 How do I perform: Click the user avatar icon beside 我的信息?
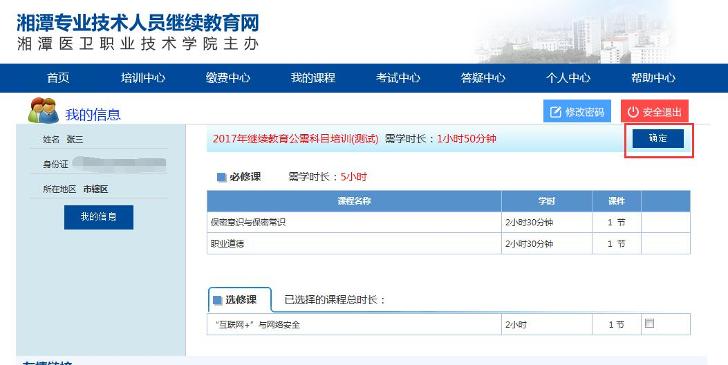43,111
